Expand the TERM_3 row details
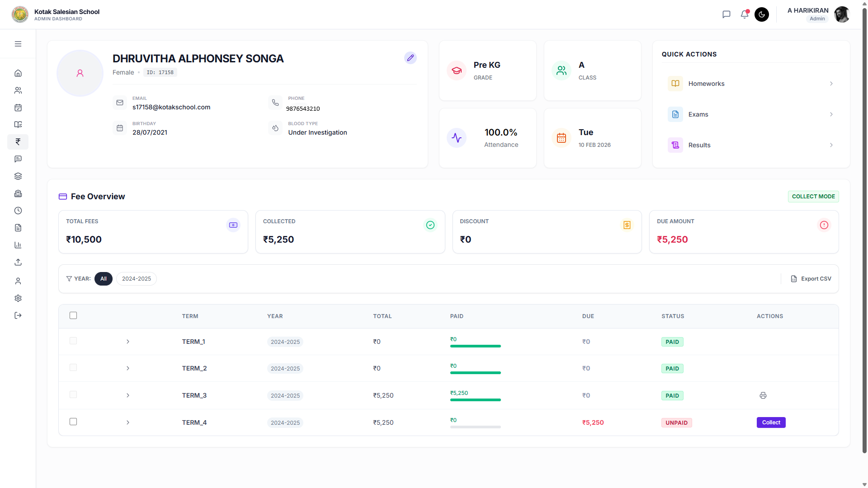 tap(128, 395)
